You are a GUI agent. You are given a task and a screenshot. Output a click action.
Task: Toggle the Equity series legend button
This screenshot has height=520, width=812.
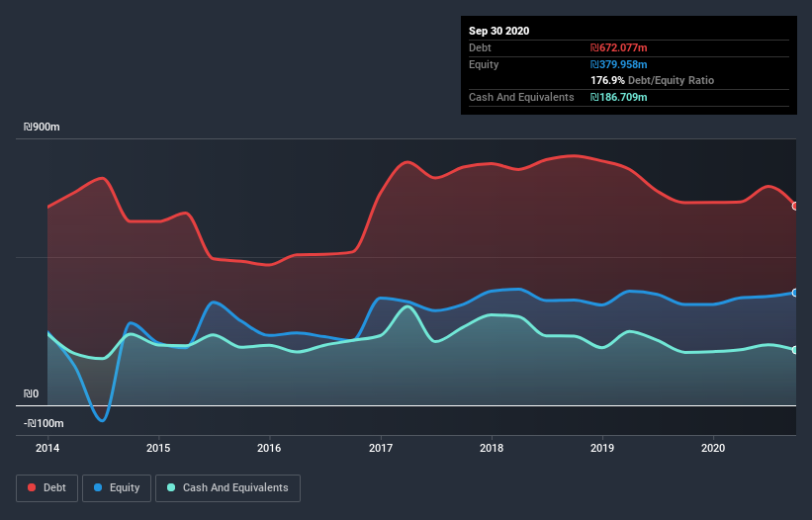(x=117, y=488)
